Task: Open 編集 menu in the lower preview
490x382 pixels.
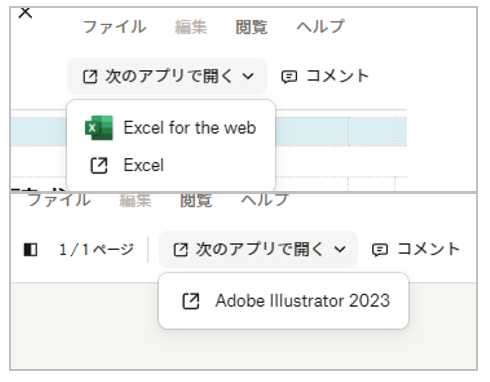Action: [x=135, y=201]
